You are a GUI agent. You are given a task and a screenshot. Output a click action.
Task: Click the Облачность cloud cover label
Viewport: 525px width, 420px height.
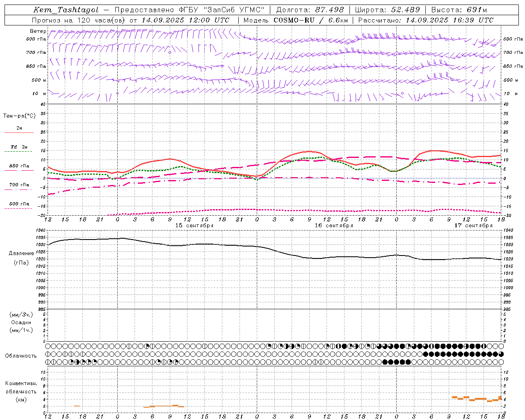click(21, 356)
